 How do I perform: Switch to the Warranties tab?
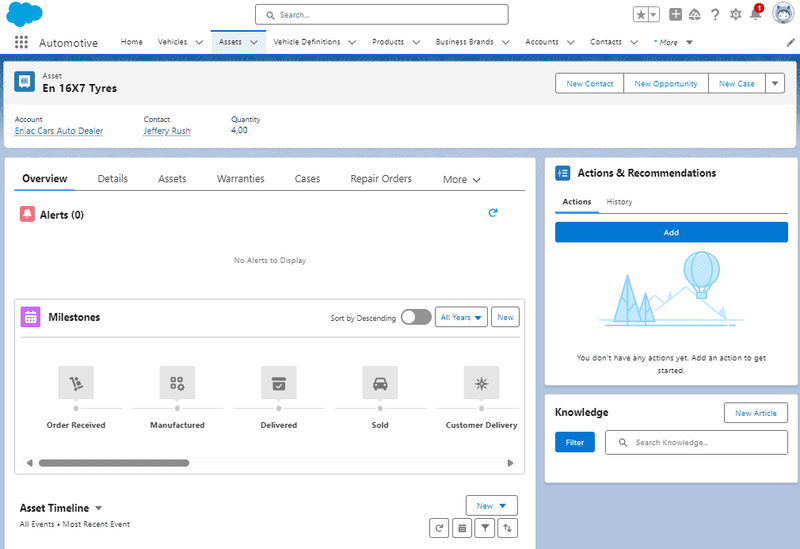point(240,179)
